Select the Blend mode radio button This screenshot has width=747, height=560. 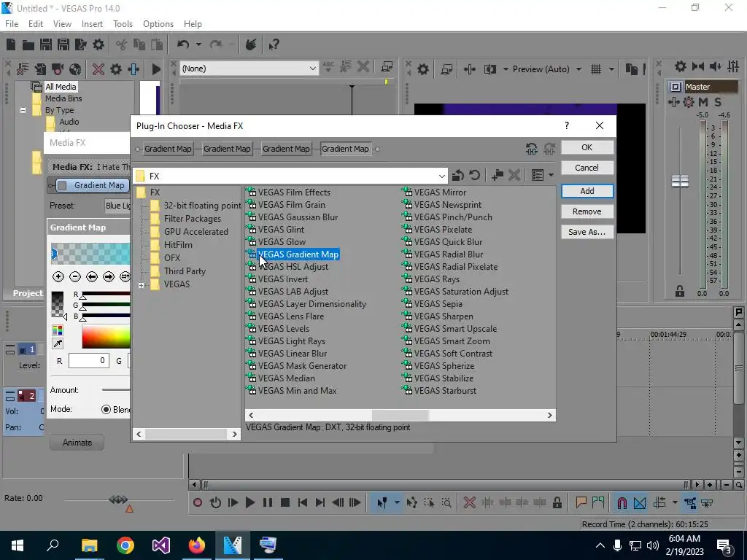(106, 410)
